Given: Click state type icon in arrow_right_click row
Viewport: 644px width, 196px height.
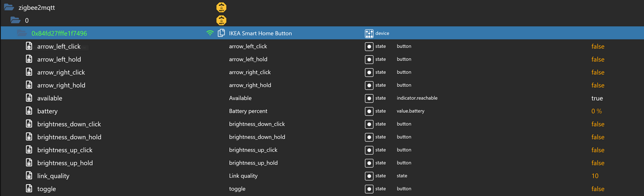Looking at the screenshot, I should click(x=369, y=72).
